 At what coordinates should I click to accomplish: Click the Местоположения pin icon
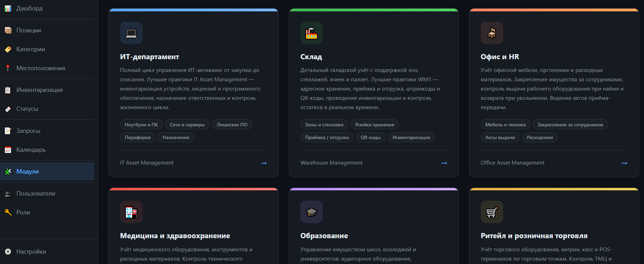click(8, 68)
